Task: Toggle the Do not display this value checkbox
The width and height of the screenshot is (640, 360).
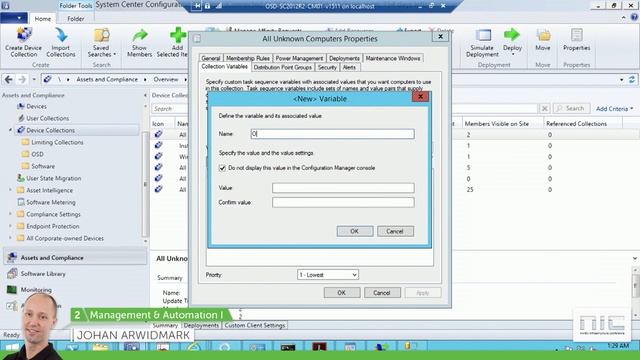Action: pos(222,168)
